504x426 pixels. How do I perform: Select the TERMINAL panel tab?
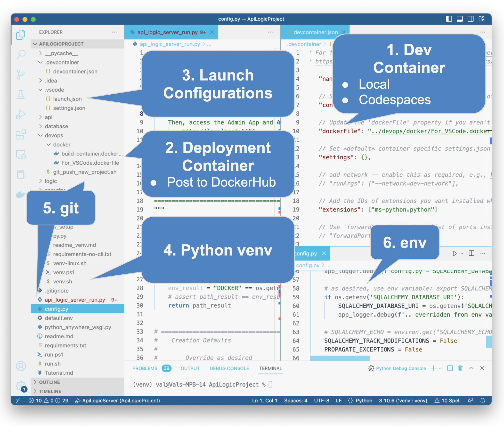pos(271,368)
